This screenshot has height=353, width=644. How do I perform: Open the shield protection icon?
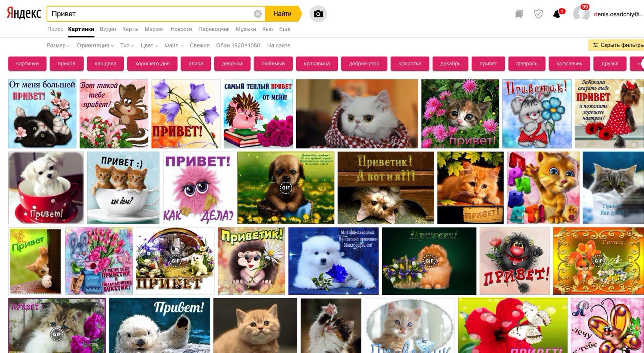[538, 14]
